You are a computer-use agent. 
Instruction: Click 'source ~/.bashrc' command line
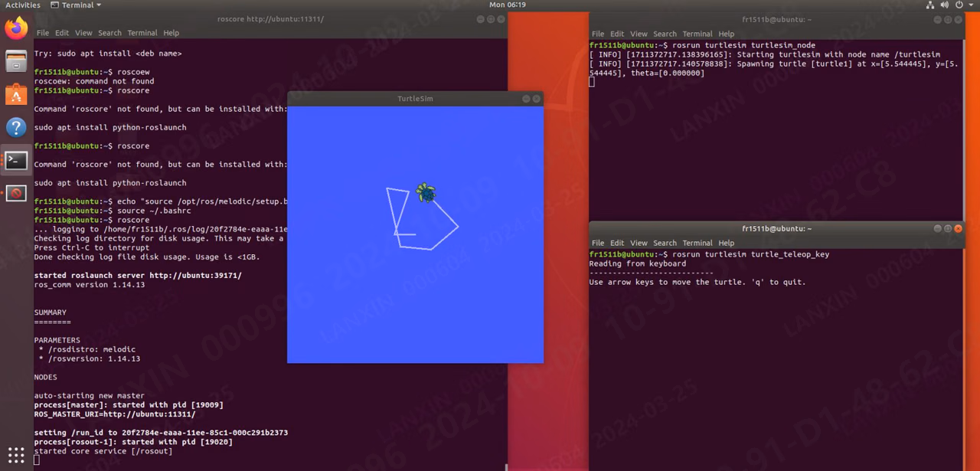tap(155, 211)
